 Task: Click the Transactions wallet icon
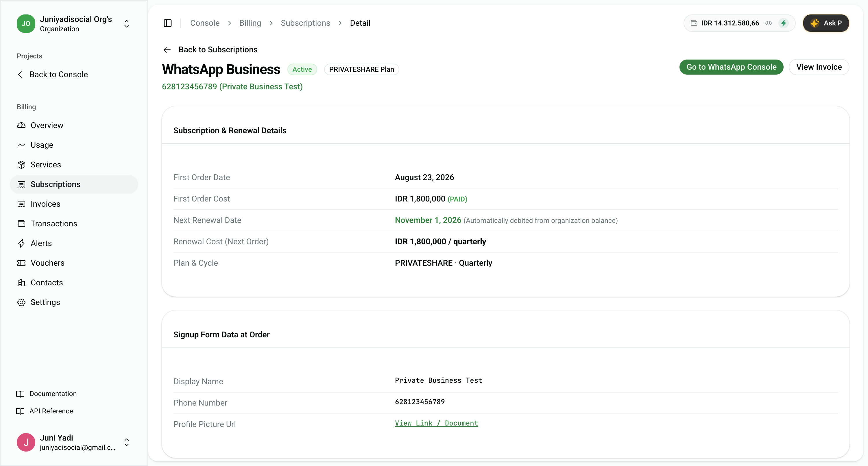21,223
